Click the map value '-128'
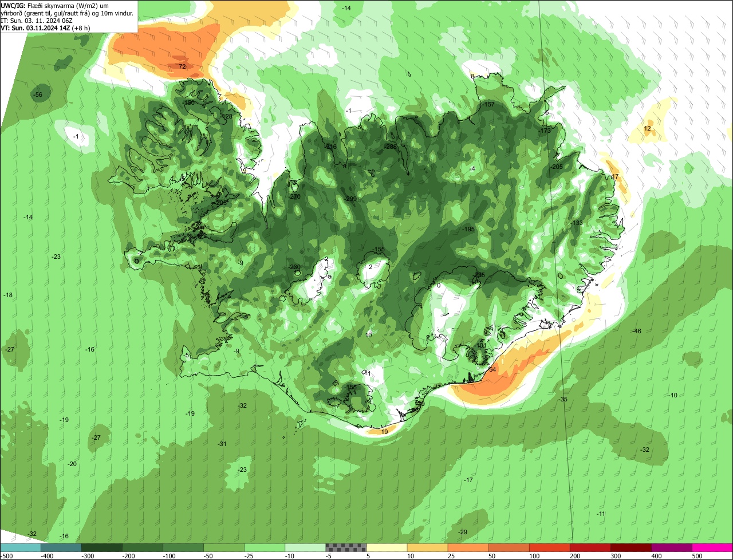Screen dimensions: 733x560 click(x=227, y=116)
